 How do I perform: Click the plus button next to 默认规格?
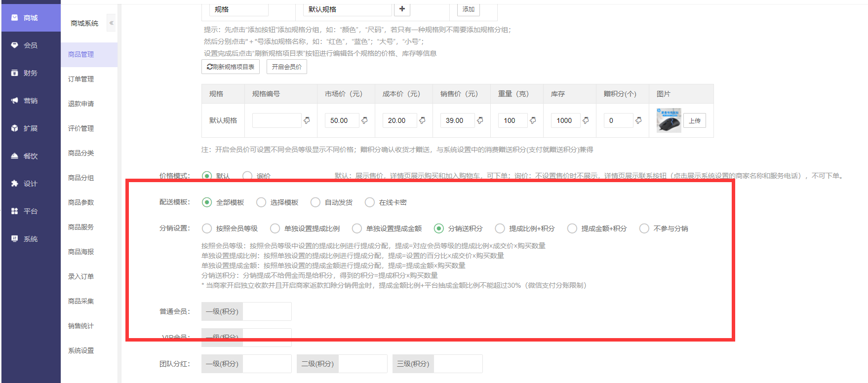[402, 9]
